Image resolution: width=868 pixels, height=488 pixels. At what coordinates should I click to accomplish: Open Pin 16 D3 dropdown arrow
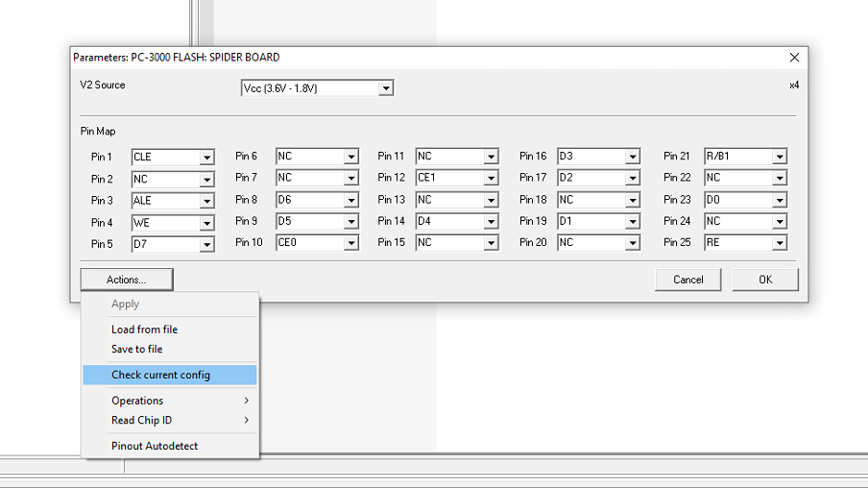tap(632, 157)
